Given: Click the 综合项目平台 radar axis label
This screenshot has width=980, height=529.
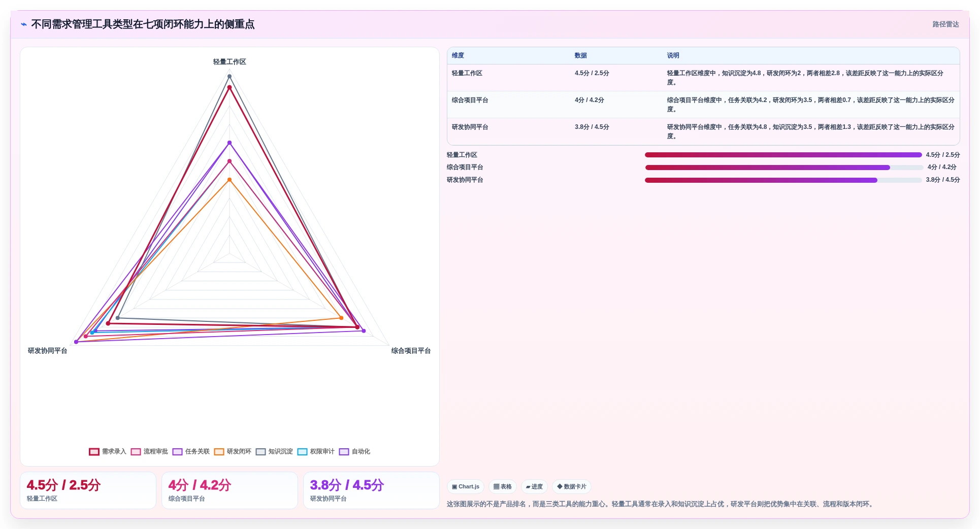Looking at the screenshot, I should tap(411, 351).
